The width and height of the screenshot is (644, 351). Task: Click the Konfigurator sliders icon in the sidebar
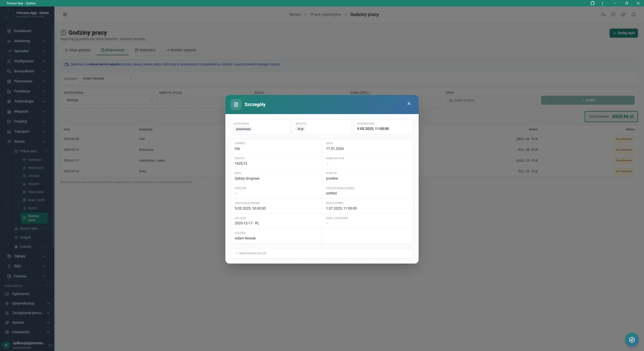pyautogui.click(x=9, y=61)
